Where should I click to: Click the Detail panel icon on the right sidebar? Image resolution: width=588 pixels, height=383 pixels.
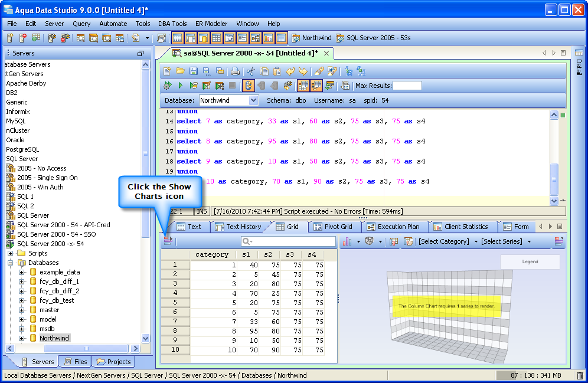(579, 53)
